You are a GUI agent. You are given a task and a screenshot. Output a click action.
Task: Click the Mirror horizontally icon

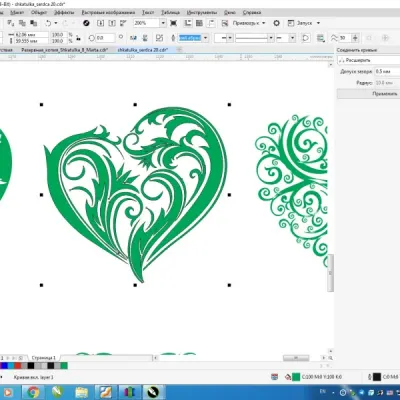coord(133,38)
